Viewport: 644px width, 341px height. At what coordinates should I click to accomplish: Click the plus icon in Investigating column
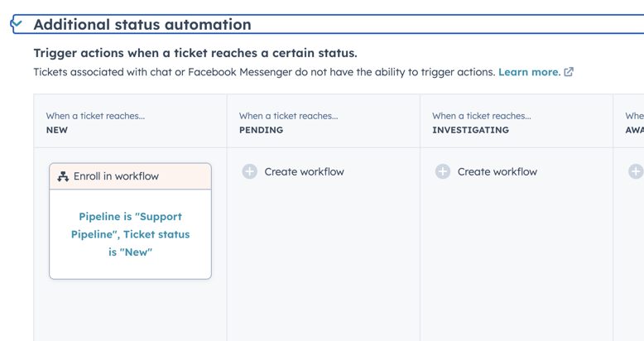click(443, 171)
